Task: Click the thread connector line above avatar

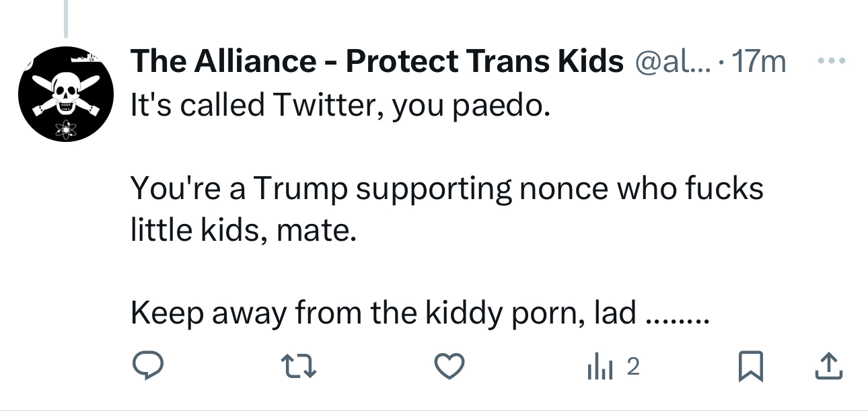Action: tap(66, 18)
